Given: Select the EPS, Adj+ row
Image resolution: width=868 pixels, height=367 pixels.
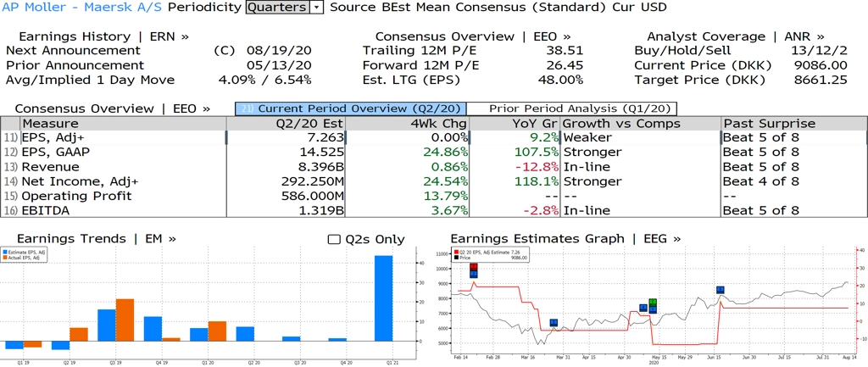Looking at the screenshot, I should pos(434,137).
